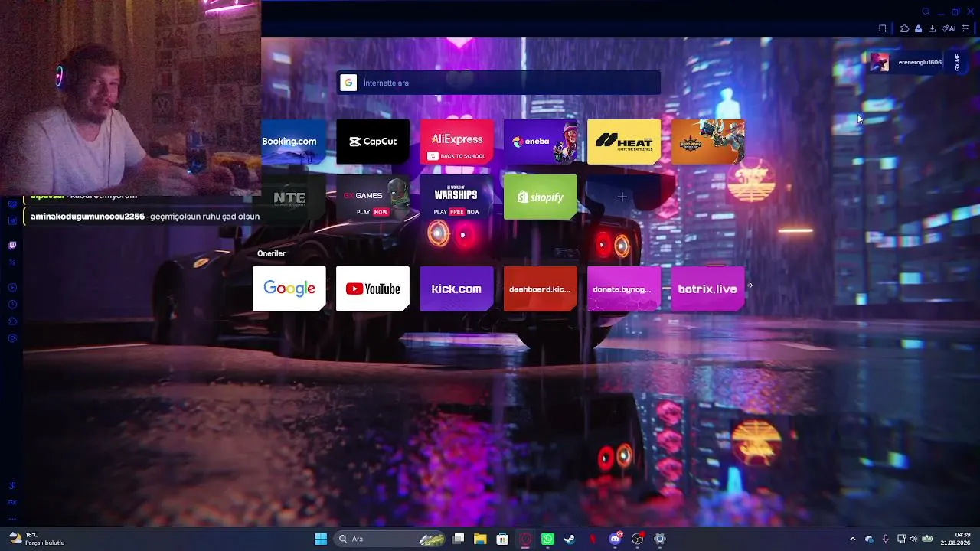This screenshot has height=551, width=980.
Task: Open the weather widget showing 16°C
Action: (37, 539)
